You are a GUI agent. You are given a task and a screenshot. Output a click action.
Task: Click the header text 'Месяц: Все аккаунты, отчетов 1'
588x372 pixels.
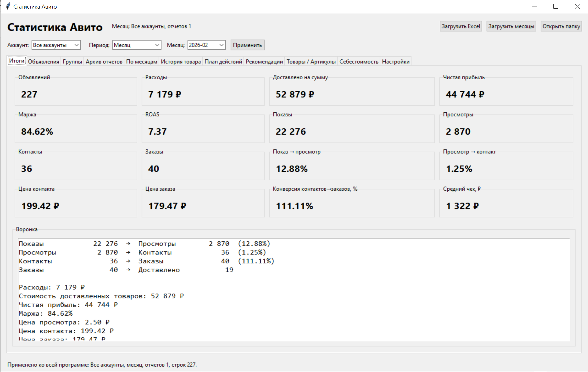(151, 26)
